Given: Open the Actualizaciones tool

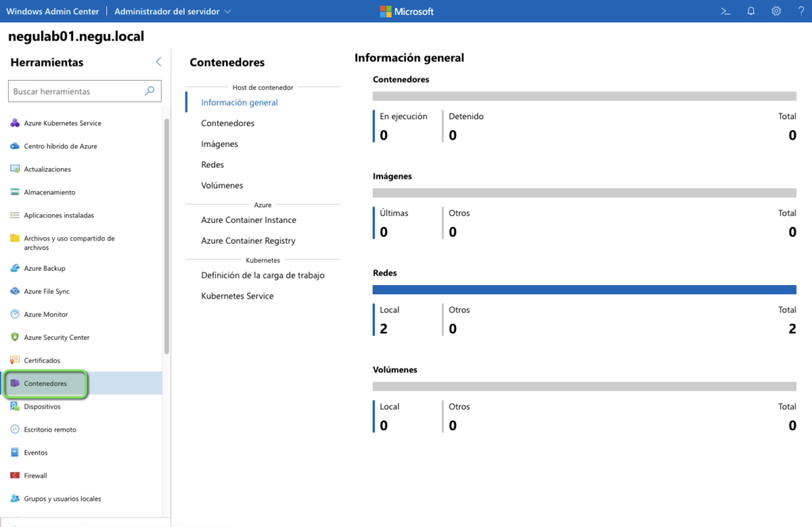Looking at the screenshot, I should (x=45, y=169).
